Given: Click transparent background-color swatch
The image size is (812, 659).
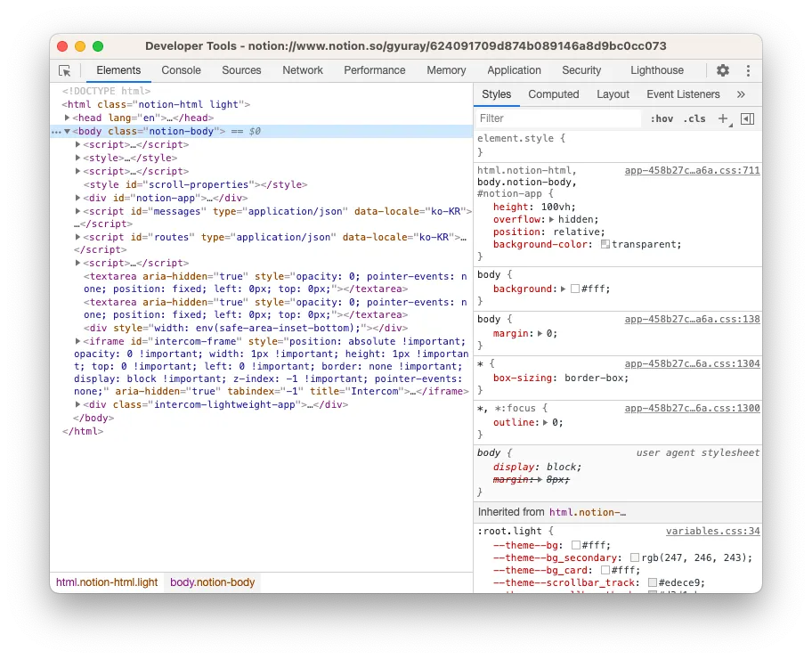Looking at the screenshot, I should (605, 244).
